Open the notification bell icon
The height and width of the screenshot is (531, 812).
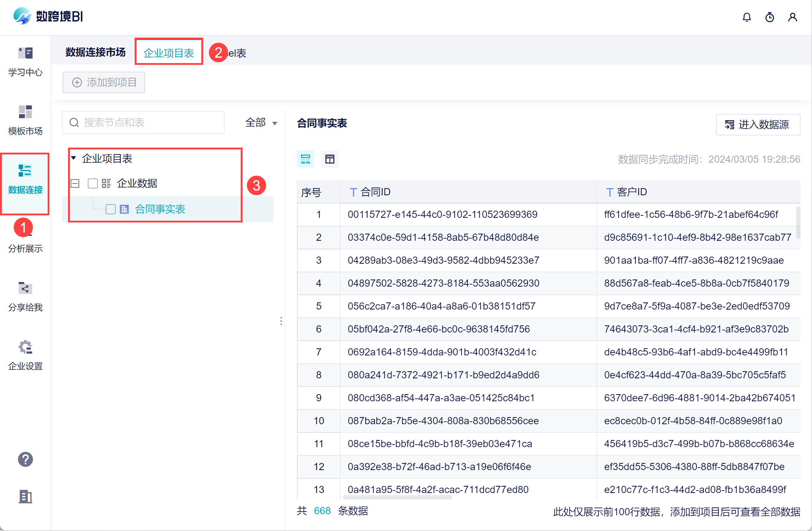(x=746, y=17)
